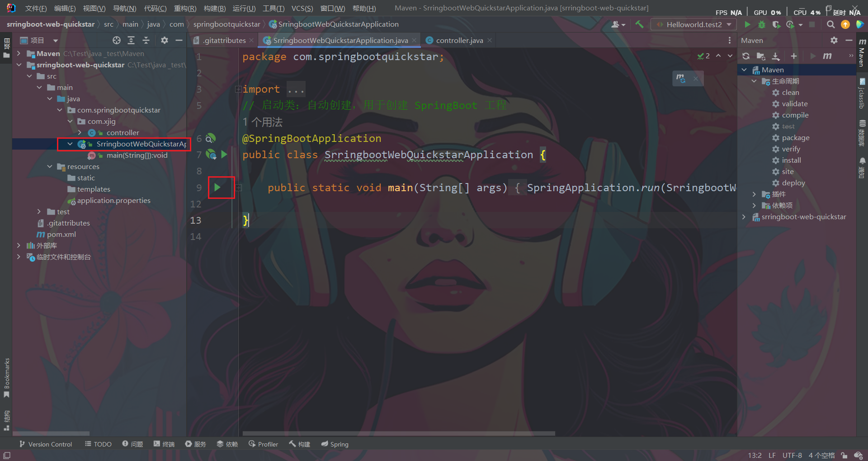Select the package lifecycle goal
Screen dimensions: 868x461
796,138
